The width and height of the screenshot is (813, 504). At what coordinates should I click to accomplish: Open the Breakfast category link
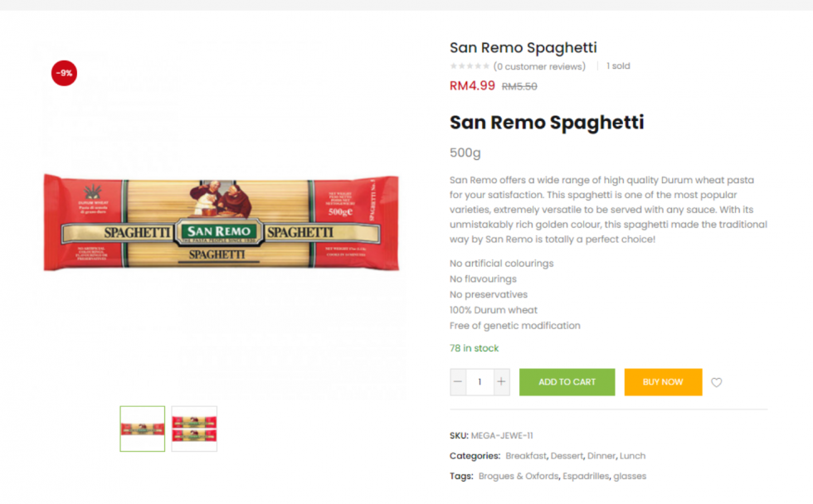526,456
